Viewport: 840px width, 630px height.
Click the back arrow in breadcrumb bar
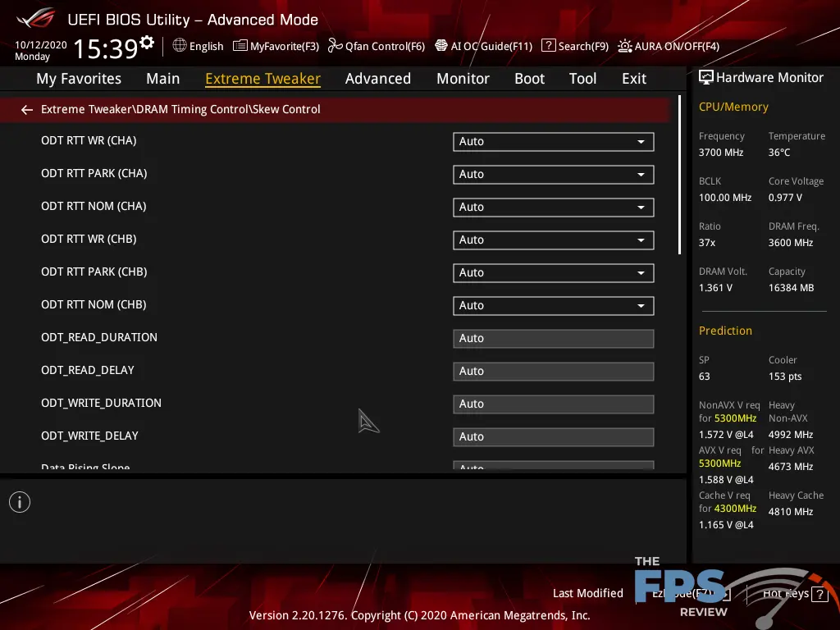click(27, 110)
